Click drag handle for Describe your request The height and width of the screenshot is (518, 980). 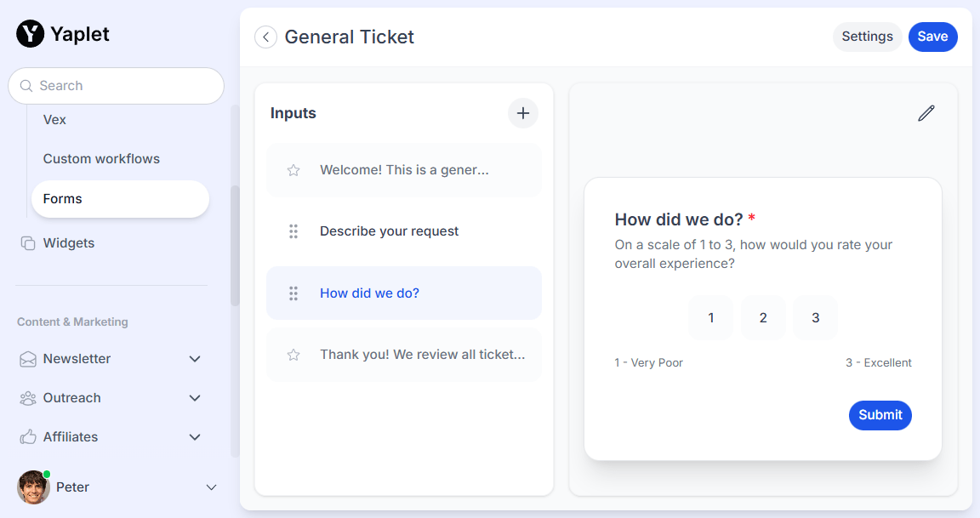coord(293,231)
